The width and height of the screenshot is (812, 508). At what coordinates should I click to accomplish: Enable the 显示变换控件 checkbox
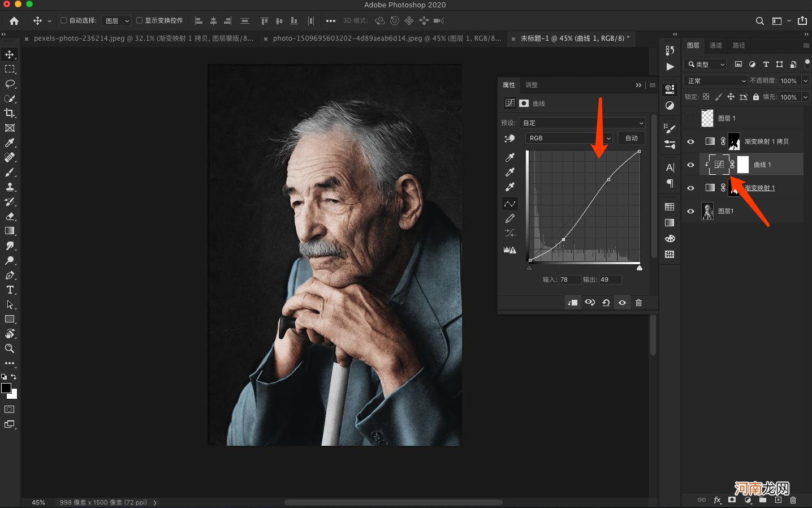click(139, 20)
